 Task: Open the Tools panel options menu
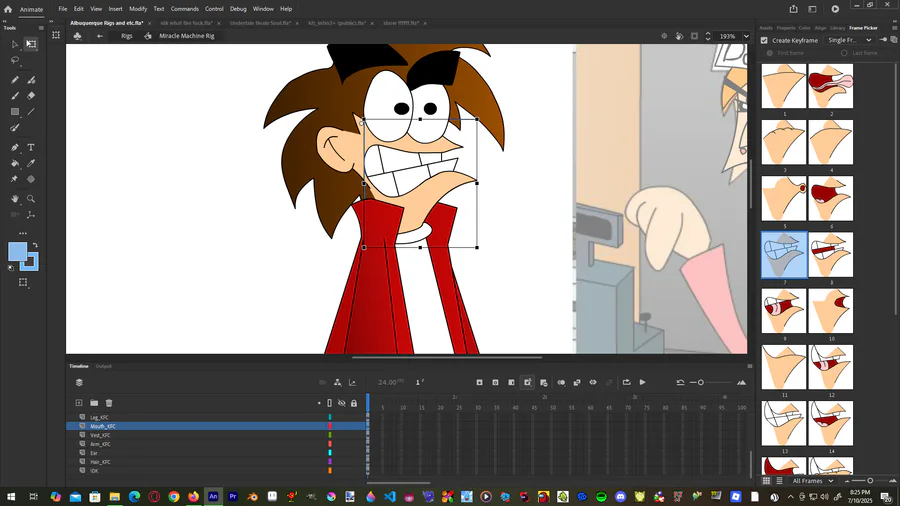(x=41, y=28)
